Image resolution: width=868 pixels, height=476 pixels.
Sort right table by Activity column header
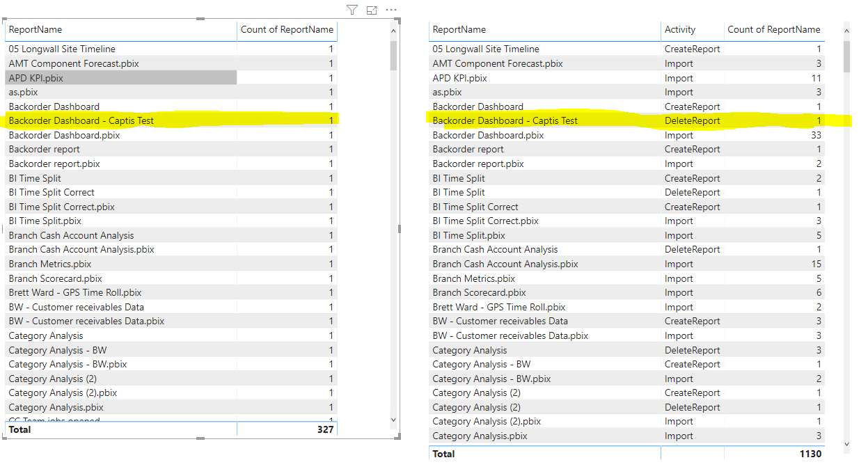(680, 29)
